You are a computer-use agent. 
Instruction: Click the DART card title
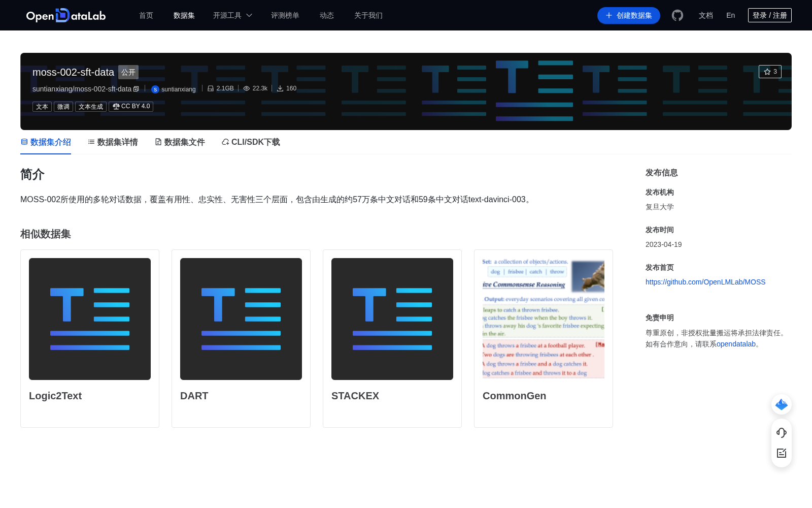(194, 396)
